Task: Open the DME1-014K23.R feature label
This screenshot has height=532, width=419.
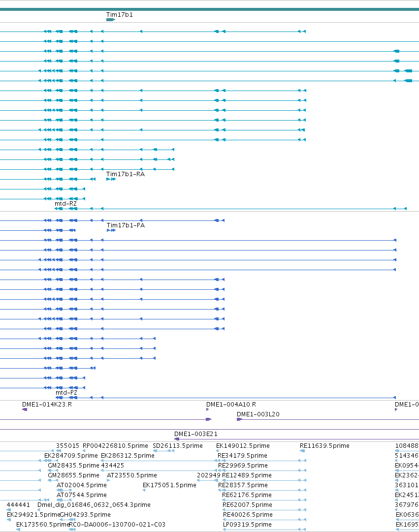Action: click(x=47, y=405)
